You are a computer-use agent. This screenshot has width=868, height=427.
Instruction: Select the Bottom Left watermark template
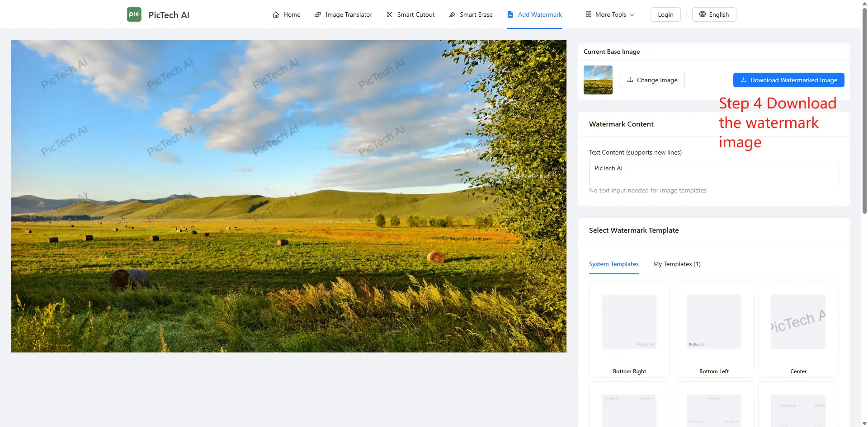[714, 330]
